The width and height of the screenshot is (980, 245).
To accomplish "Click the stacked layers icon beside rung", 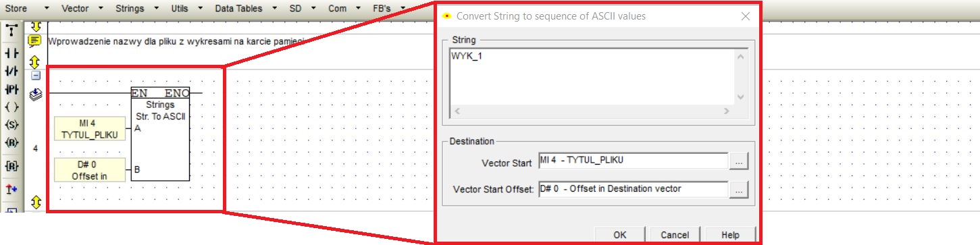I will coord(36,95).
